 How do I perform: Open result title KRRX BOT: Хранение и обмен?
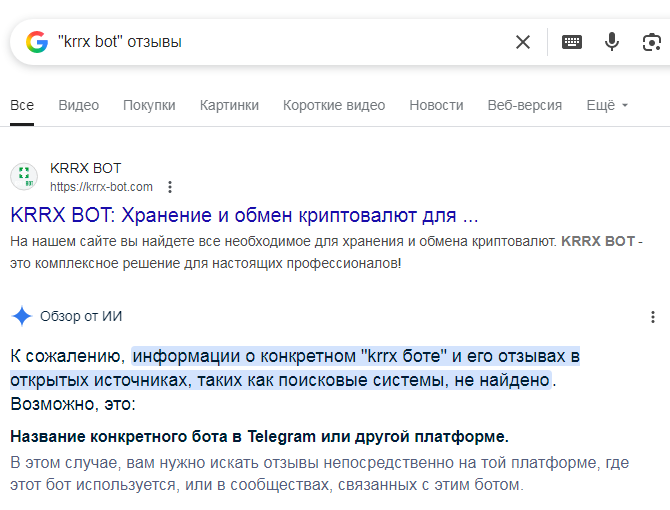click(244, 215)
